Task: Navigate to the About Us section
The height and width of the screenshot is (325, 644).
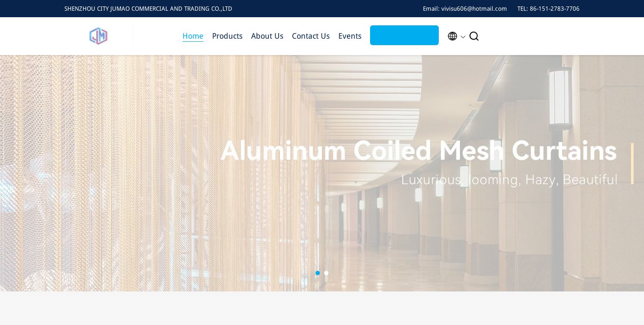Action: tap(267, 36)
